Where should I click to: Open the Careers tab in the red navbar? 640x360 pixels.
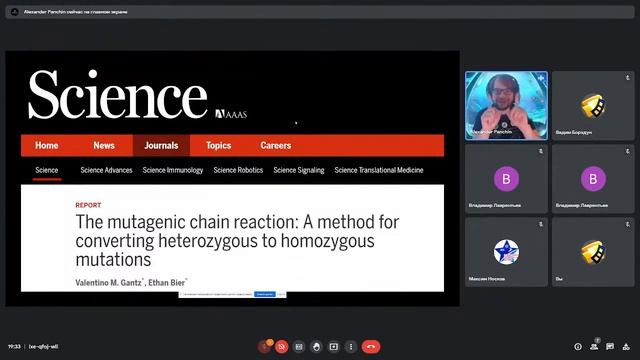tap(276, 145)
